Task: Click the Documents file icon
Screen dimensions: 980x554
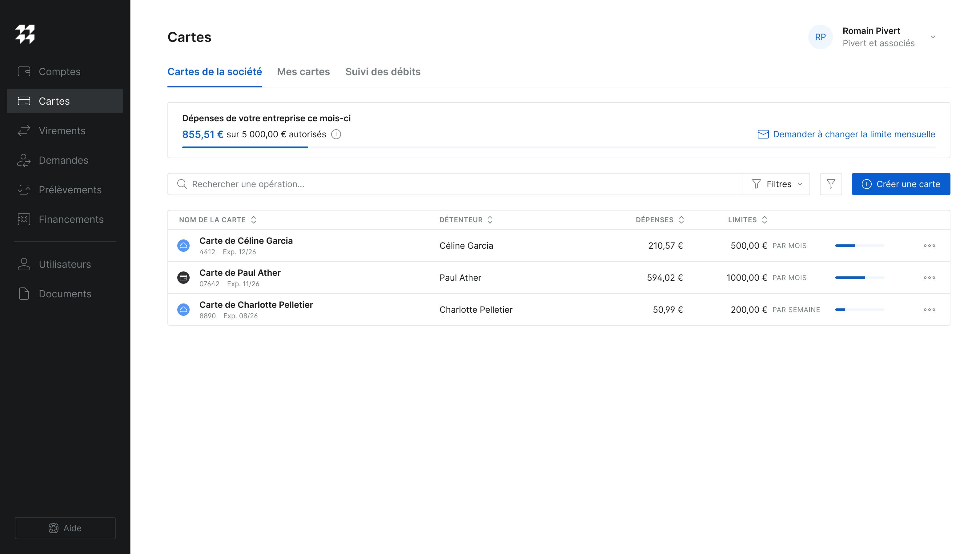Action: [24, 294]
